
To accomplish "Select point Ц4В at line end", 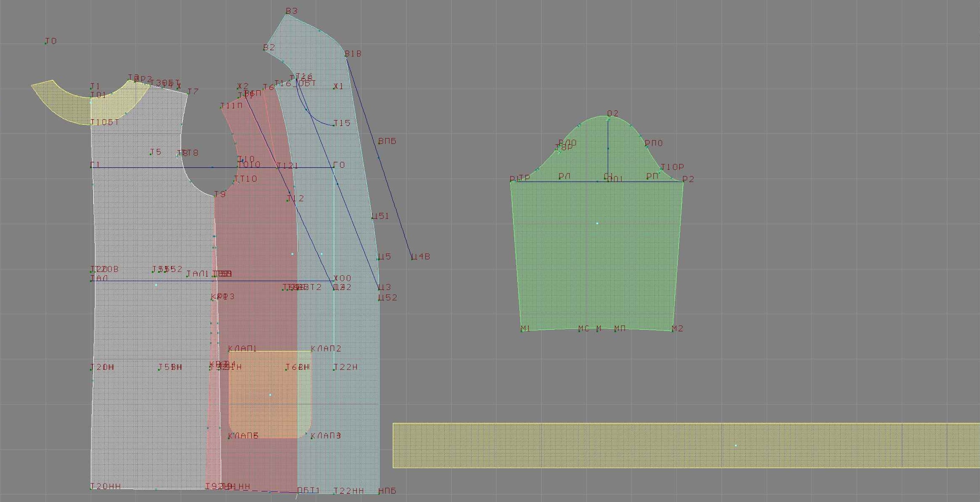I will pyautogui.click(x=412, y=259).
